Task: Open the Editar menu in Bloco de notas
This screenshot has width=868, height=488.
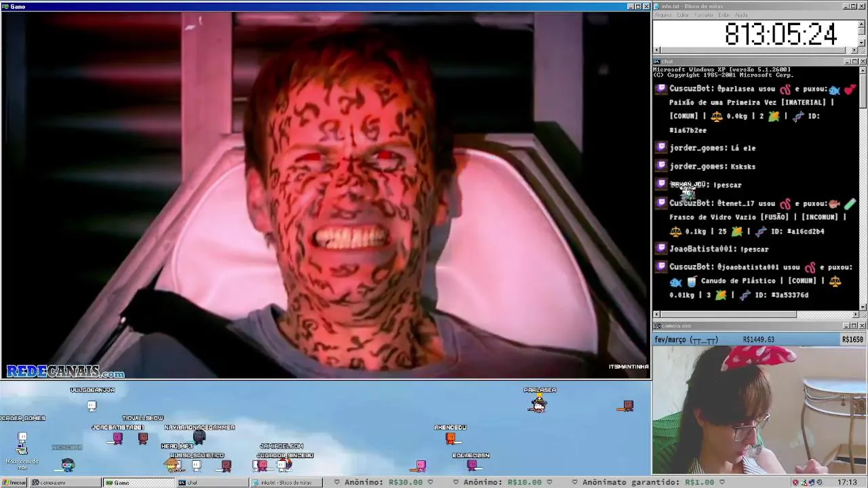Action: [682, 15]
